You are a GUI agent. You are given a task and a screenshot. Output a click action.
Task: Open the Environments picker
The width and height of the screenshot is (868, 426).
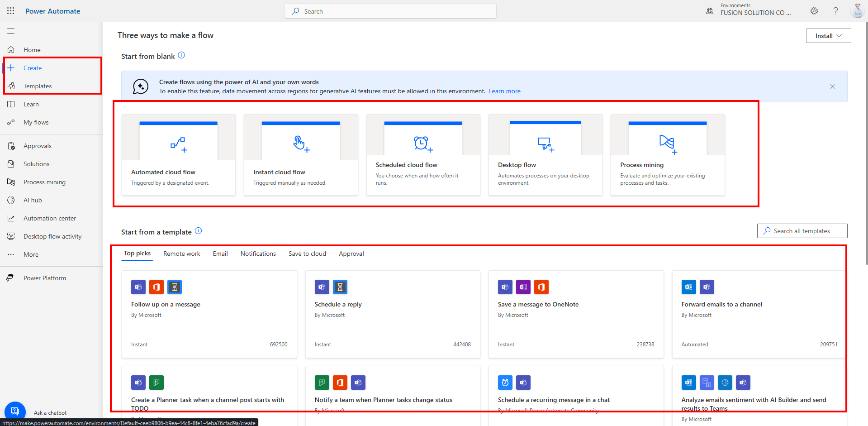pos(749,10)
